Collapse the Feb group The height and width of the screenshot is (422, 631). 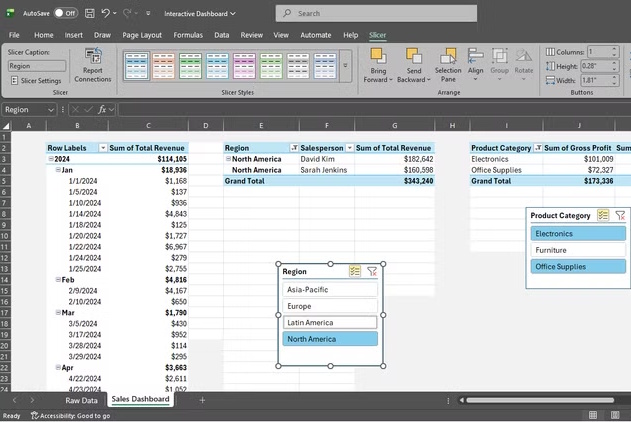(x=58, y=280)
